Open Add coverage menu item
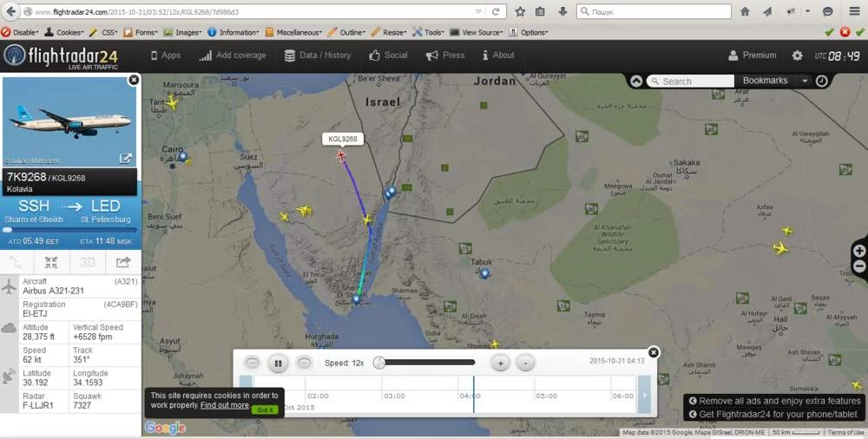 click(x=233, y=56)
